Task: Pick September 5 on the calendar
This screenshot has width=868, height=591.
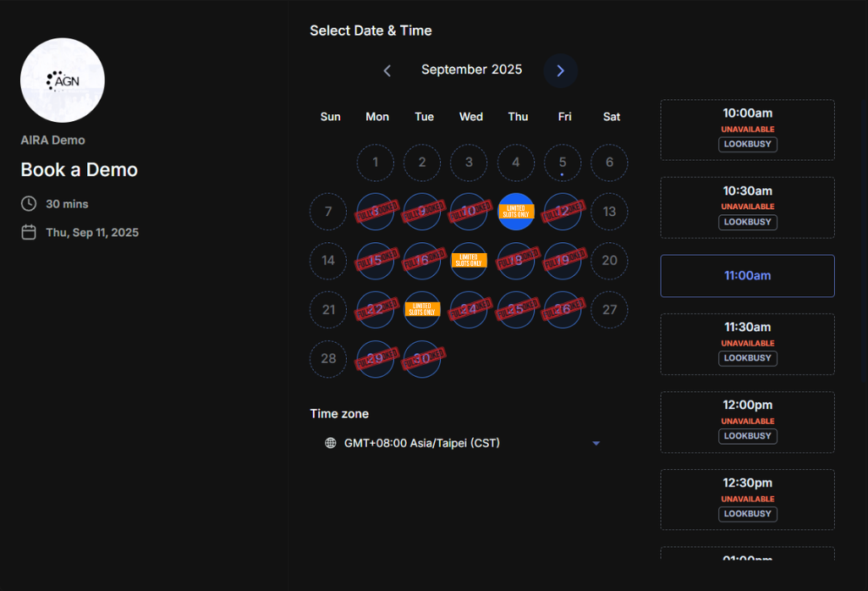Action: click(563, 163)
